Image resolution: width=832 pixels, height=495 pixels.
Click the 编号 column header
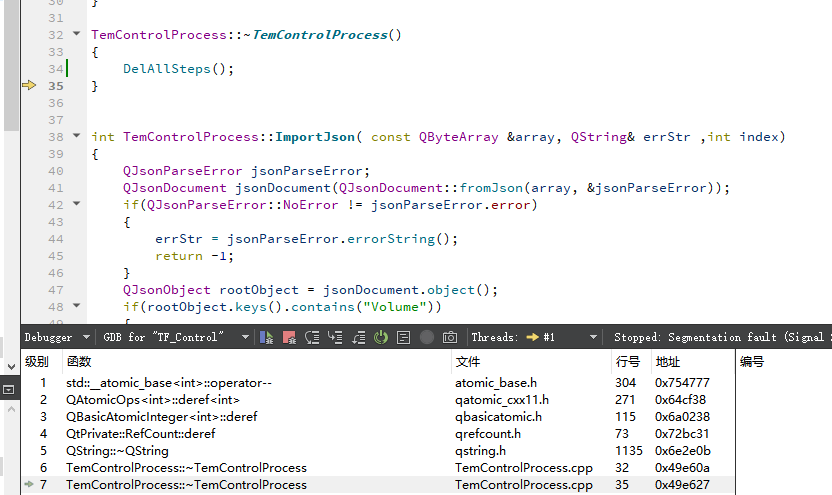[x=752, y=362]
